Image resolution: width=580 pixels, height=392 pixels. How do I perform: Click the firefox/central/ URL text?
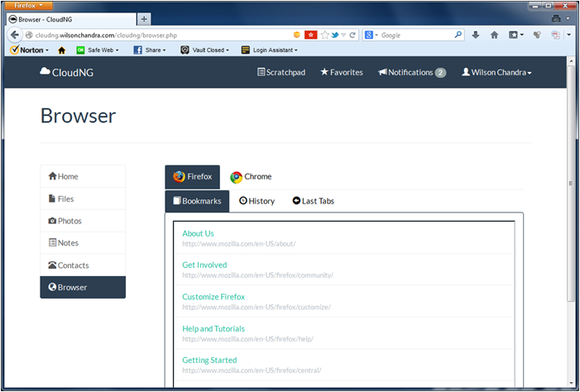pos(252,370)
